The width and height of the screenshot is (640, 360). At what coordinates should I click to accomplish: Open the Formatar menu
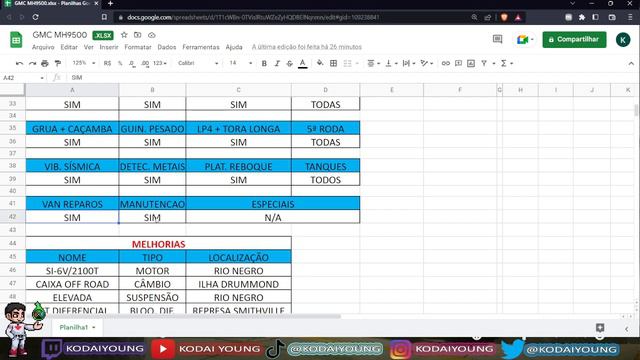[138, 47]
